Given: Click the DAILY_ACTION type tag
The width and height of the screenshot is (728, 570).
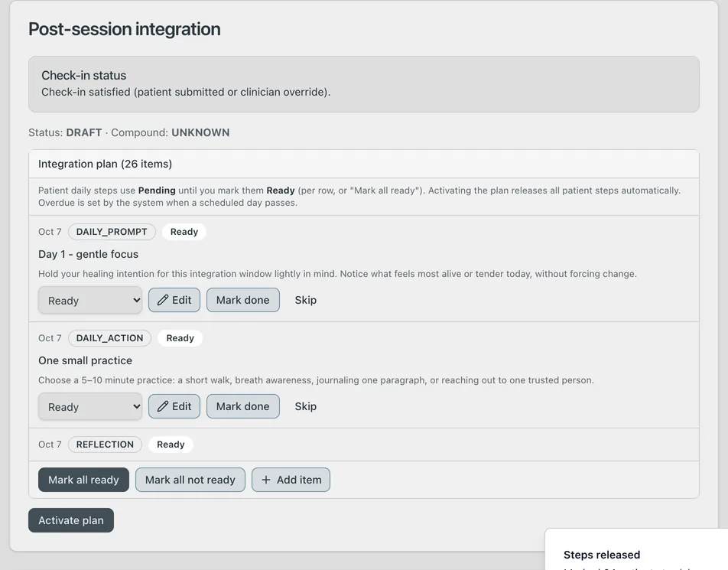Looking at the screenshot, I should pyautogui.click(x=109, y=338).
